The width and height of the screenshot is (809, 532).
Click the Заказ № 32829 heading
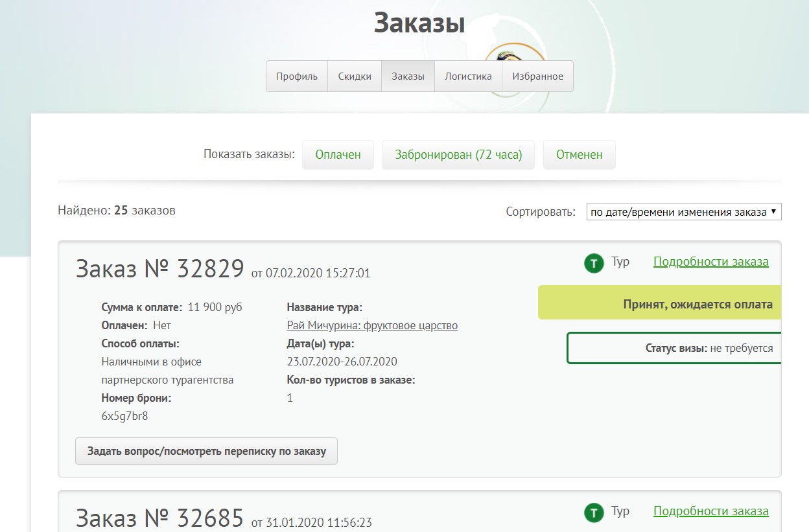(160, 268)
